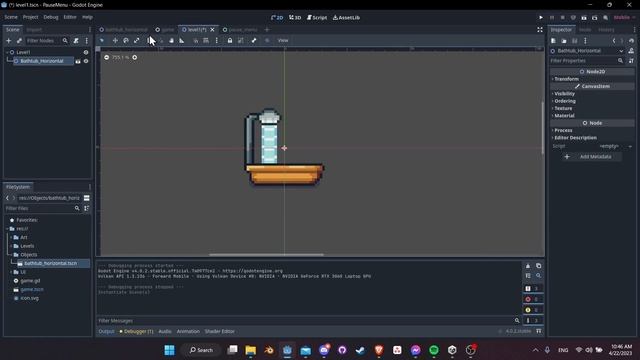
Task: Attach a script to the selected node
Action: [76, 41]
